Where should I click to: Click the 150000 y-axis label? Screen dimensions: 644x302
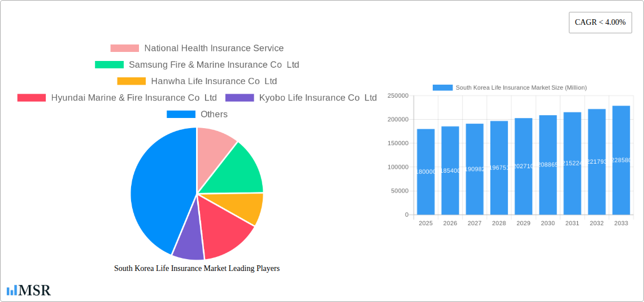398,143
